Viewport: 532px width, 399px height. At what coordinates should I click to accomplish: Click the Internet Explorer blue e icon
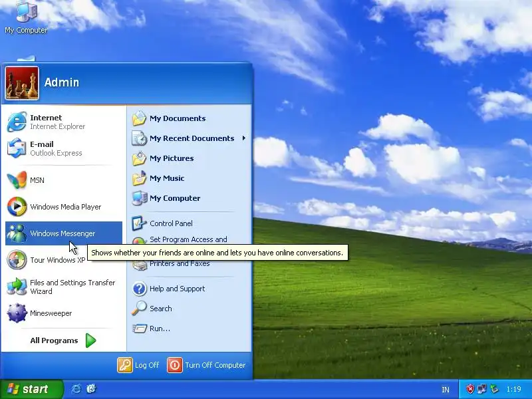[17, 122]
